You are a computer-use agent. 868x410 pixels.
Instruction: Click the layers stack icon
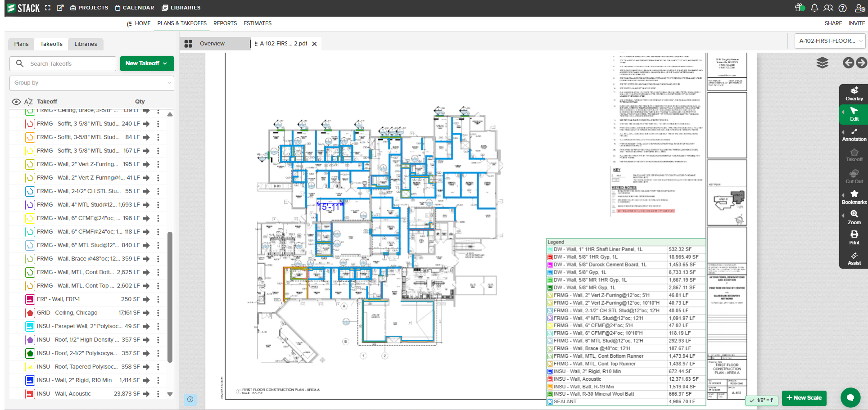pos(822,63)
